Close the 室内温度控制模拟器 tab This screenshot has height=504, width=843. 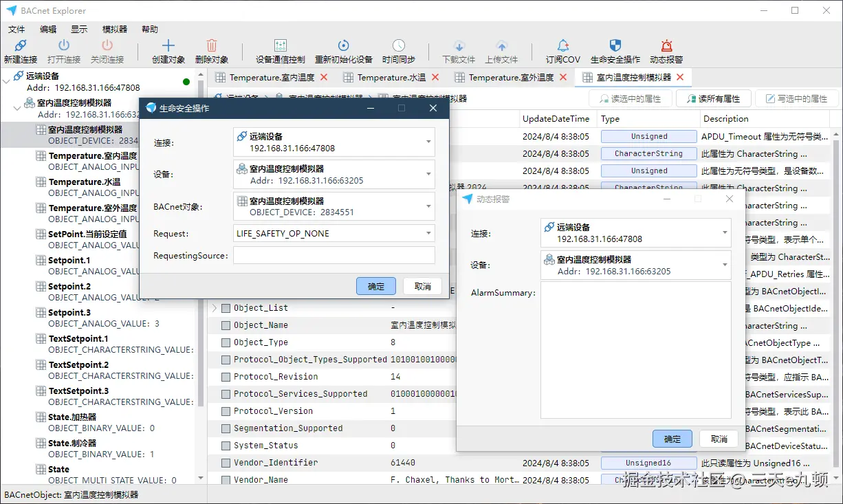(680, 77)
